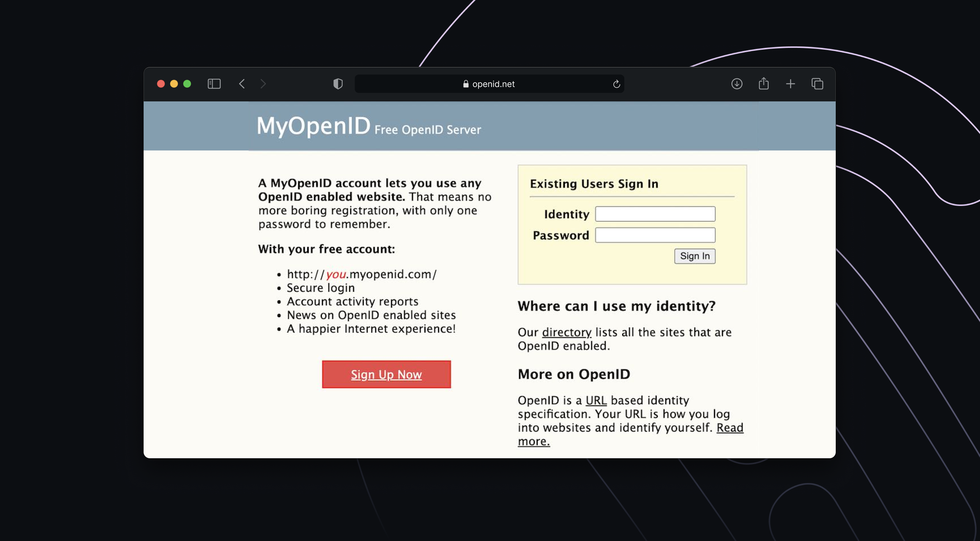The image size is (980, 541).
Task: Open the share sheet icon
Action: (x=763, y=84)
